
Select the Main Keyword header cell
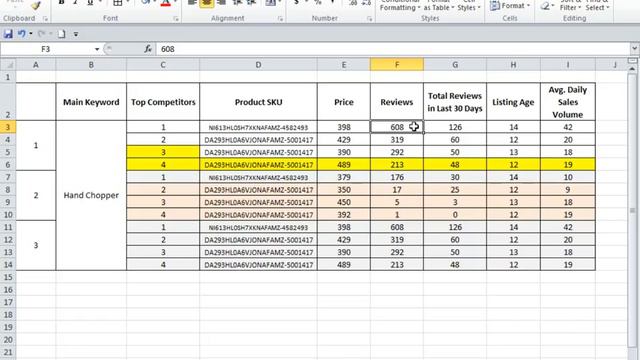click(x=91, y=102)
